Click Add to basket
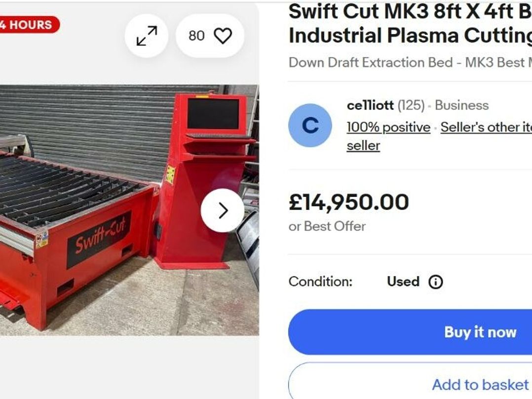The height and width of the screenshot is (399, 532). (480, 384)
